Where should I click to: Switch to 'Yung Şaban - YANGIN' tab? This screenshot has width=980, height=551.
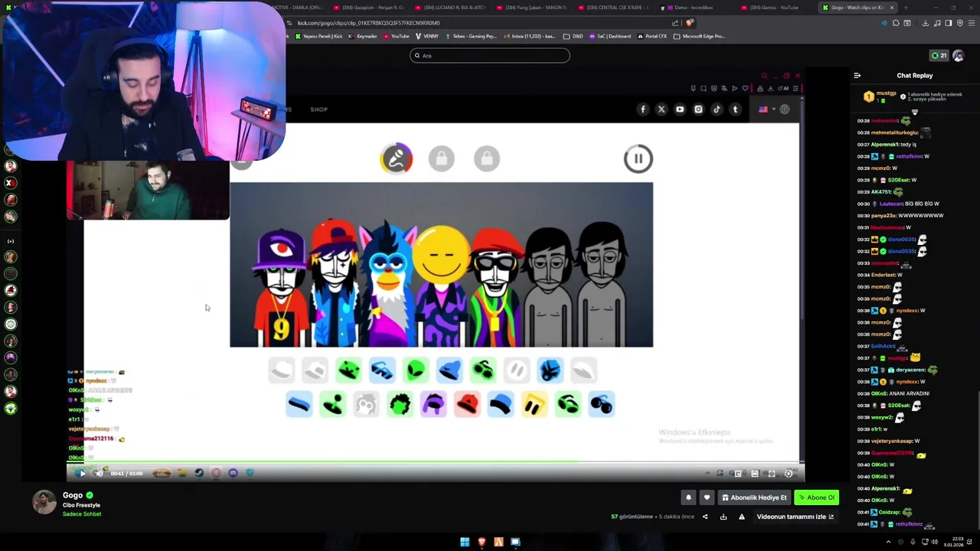click(531, 8)
